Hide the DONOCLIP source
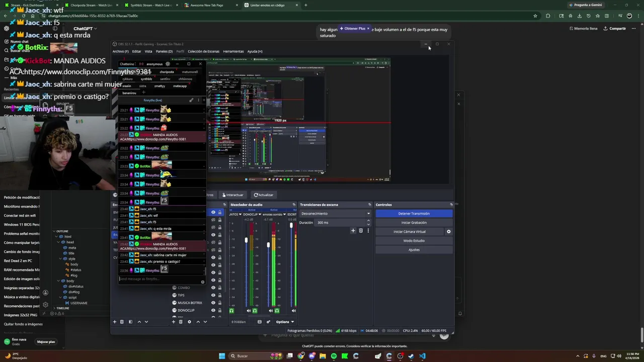The width and height of the screenshot is (644, 362). point(213,310)
